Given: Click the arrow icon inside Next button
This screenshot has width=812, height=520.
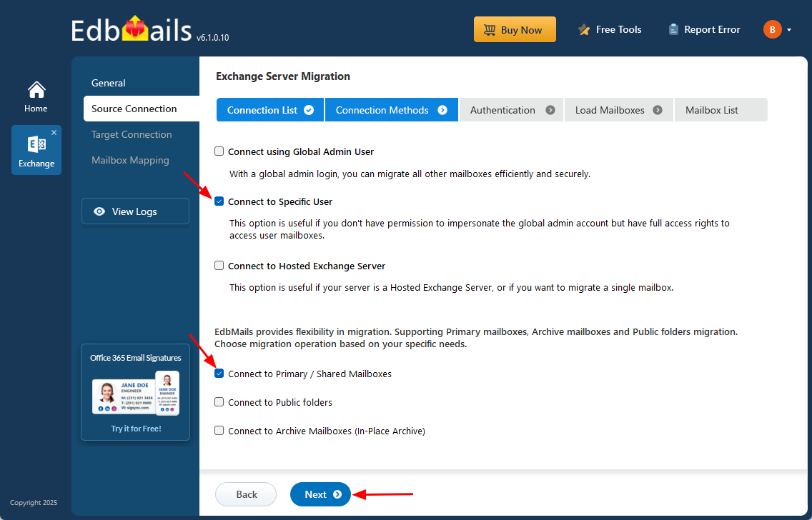Looking at the screenshot, I should pyautogui.click(x=337, y=495).
